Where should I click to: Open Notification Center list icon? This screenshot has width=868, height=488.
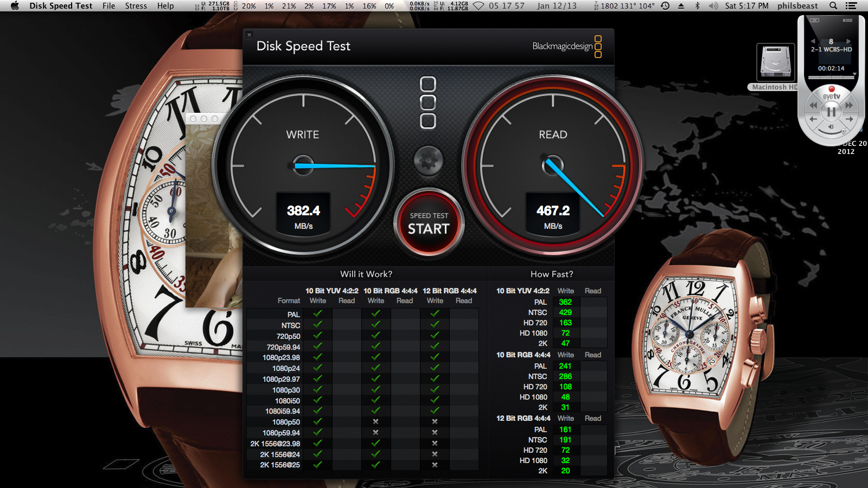851,6
